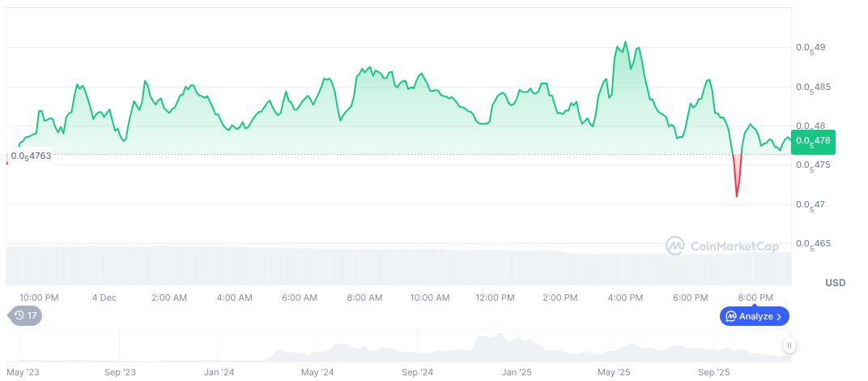This screenshot has width=868, height=381.
Task: Click the 0.0₅465 price axis label
Action: pos(812,243)
